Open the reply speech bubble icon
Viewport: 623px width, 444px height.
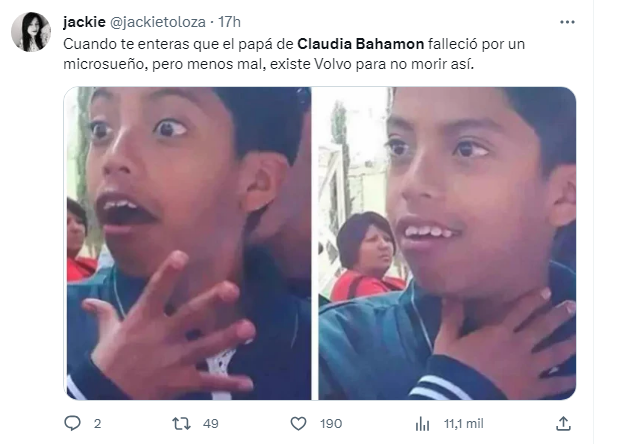tap(72, 423)
